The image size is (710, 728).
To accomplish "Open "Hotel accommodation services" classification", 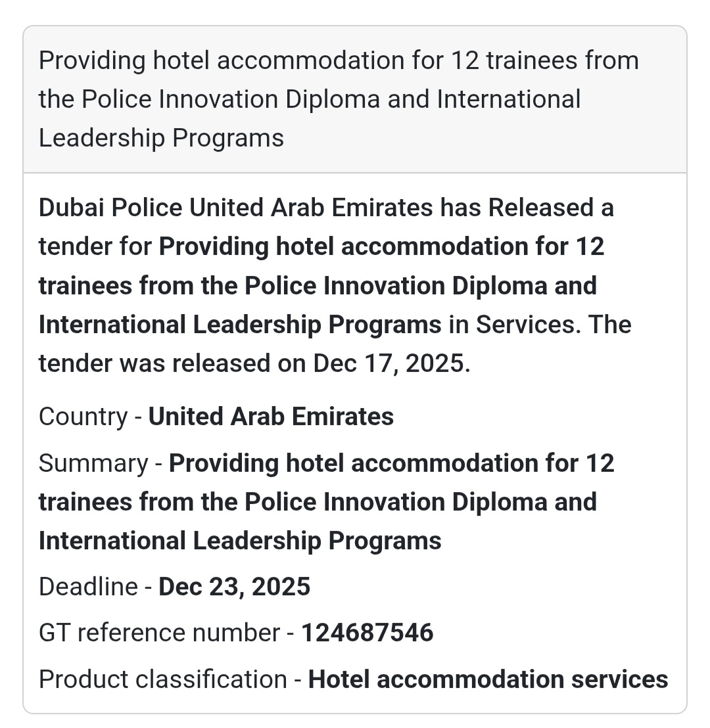I will (488, 679).
